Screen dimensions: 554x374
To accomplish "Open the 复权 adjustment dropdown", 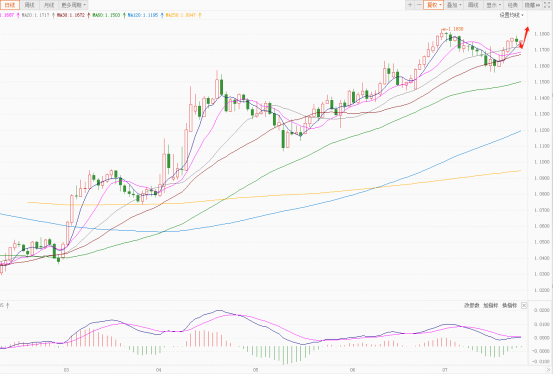I will pyautogui.click(x=434, y=5).
